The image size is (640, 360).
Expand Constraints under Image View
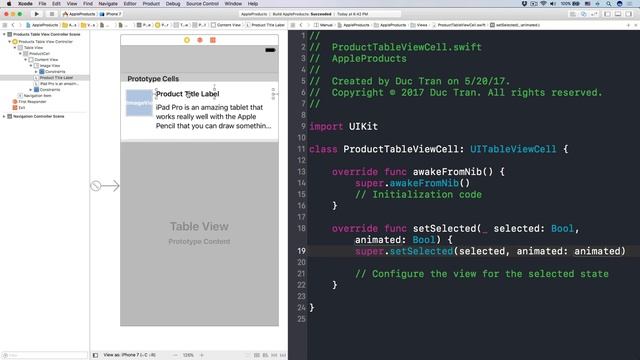(36, 71)
